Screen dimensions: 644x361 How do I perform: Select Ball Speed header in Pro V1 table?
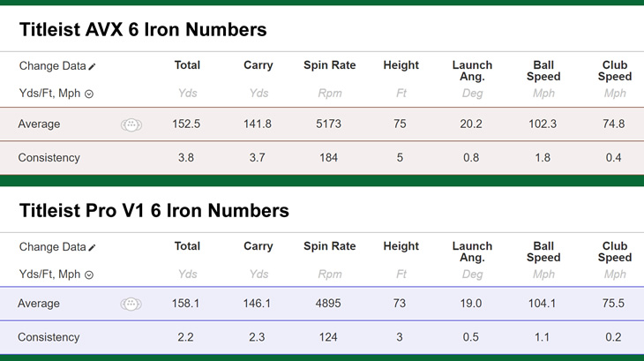tap(543, 252)
